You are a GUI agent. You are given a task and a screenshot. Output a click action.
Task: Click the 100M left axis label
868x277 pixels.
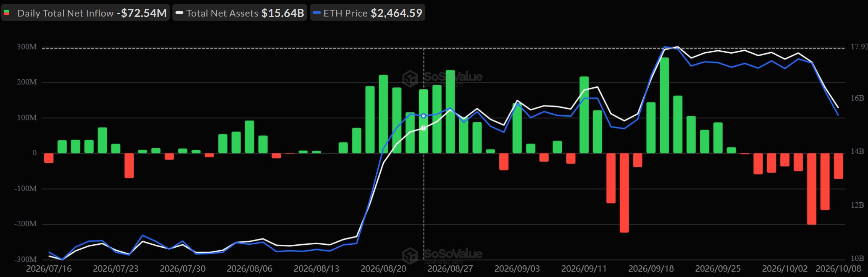tap(27, 118)
